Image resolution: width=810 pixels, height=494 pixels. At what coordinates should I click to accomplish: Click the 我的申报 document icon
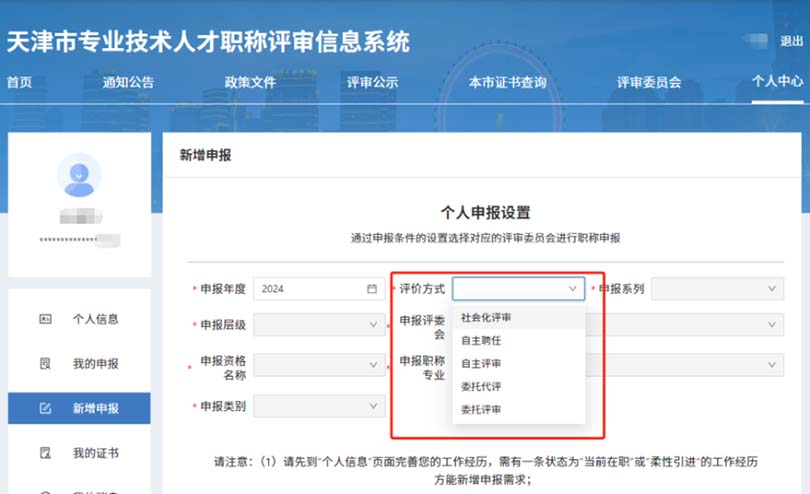pyautogui.click(x=44, y=364)
